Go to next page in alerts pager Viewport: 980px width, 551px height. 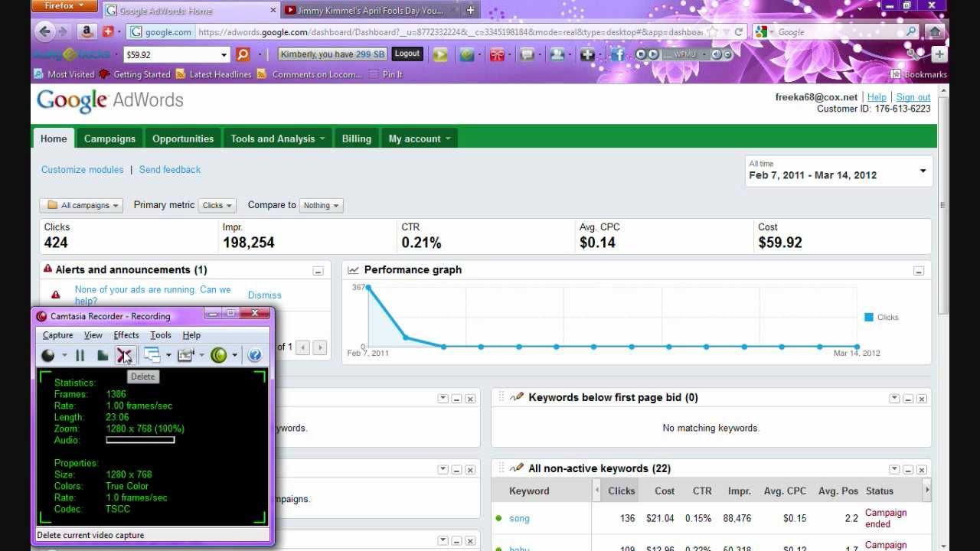pyautogui.click(x=321, y=347)
